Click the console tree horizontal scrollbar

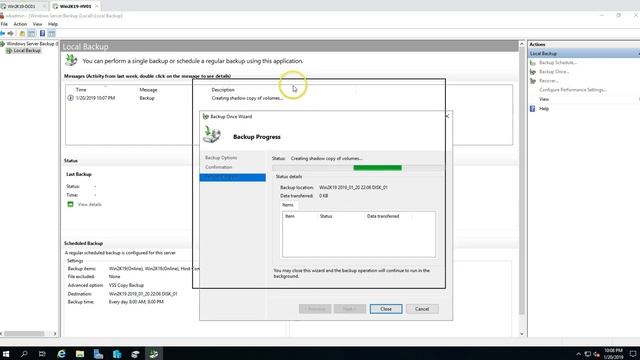point(24,334)
